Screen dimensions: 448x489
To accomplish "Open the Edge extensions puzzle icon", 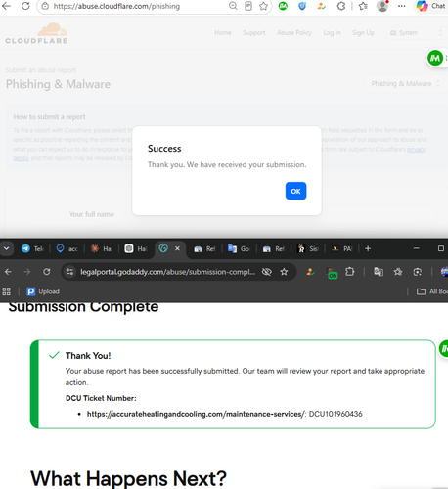I will point(341,6).
